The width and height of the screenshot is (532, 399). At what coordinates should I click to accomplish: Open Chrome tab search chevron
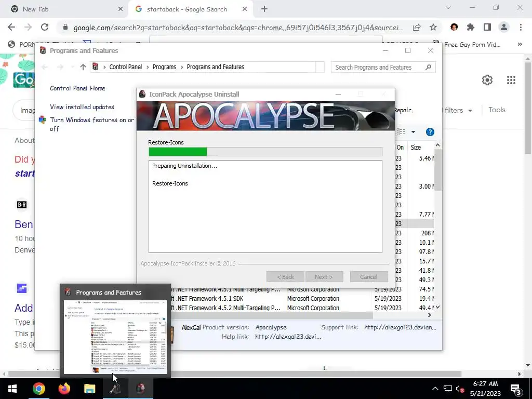coord(448,7)
